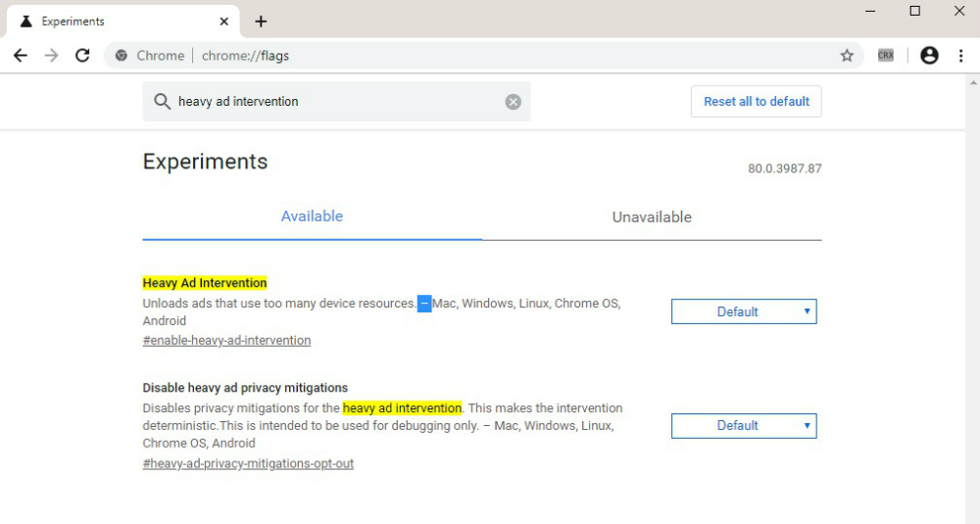Open the user profile avatar

point(929,56)
